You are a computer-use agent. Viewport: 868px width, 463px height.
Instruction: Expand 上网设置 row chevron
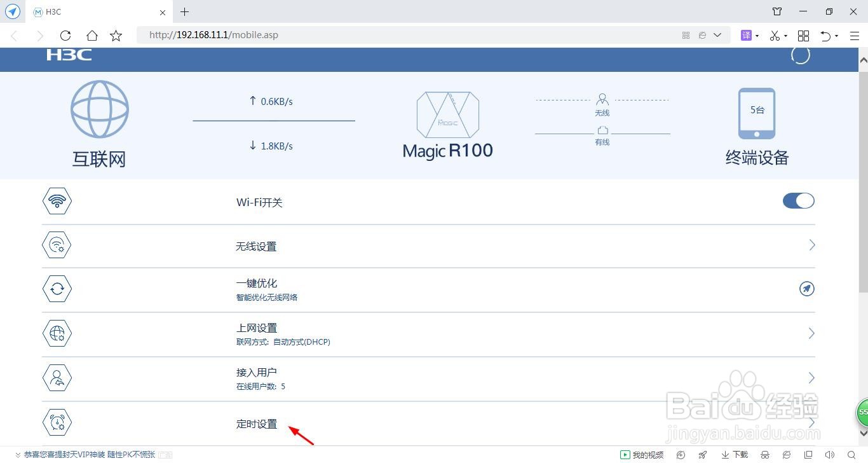(811, 333)
